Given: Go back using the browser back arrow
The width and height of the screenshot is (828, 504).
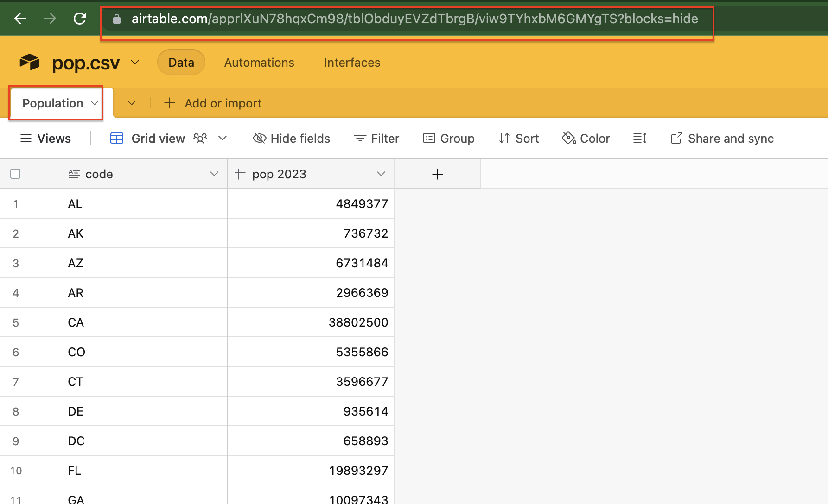Looking at the screenshot, I should (x=20, y=19).
